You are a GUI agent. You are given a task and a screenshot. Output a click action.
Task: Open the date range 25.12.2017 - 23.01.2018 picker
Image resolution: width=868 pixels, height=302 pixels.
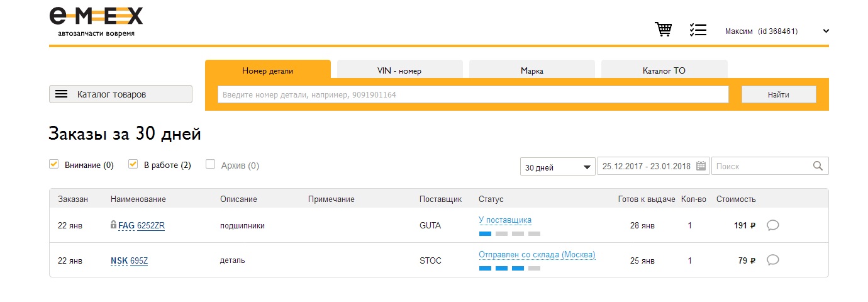pos(647,167)
